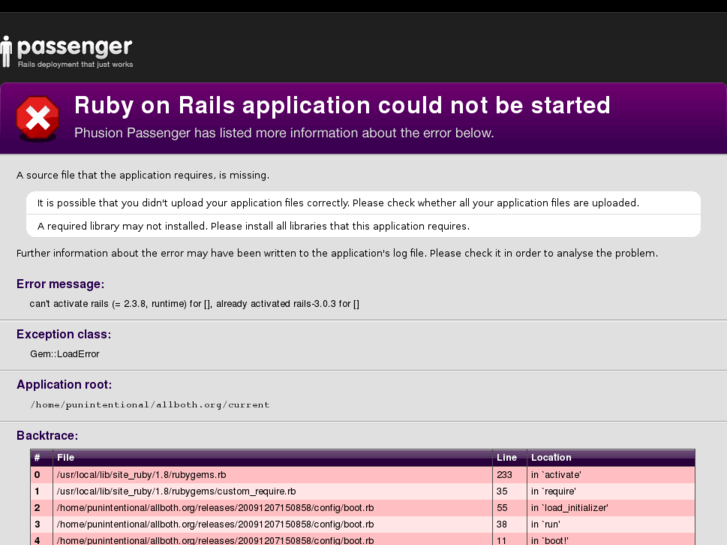Screen dimensions: 727x545
Task: Click the 'Location' column header
Action: pyautogui.click(x=611, y=458)
